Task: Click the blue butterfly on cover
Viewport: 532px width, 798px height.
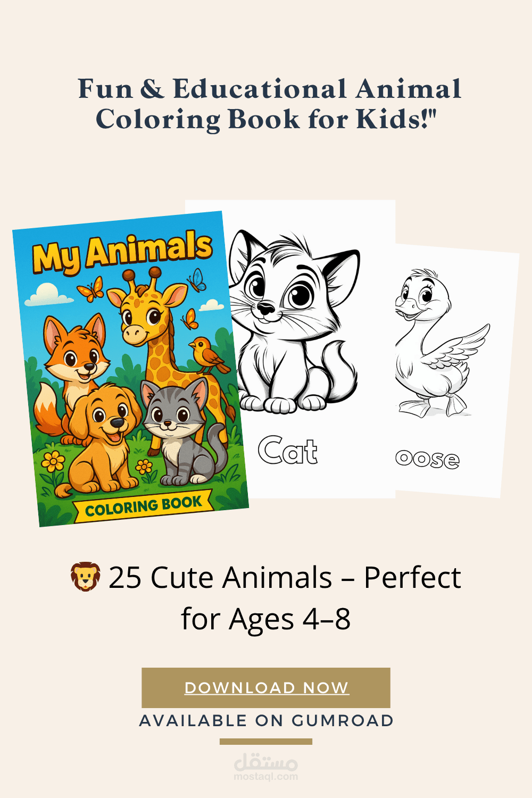Action: (197, 280)
